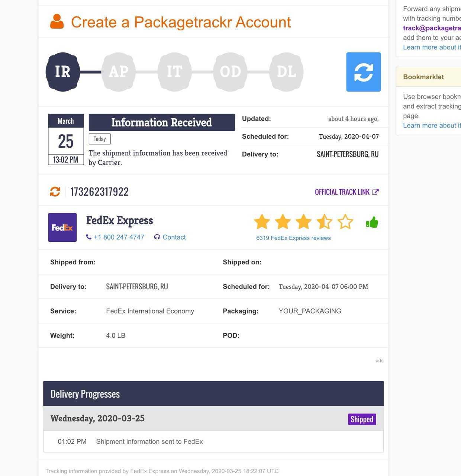Image resolution: width=461 pixels, height=476 pixels.
Task: Click the empty fifth rating star
Action: [345, 222]
